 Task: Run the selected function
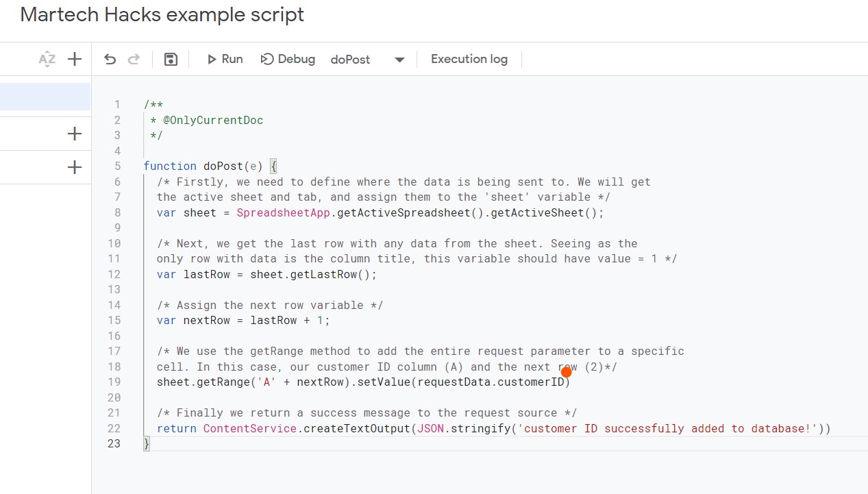(x=225, y=60)
